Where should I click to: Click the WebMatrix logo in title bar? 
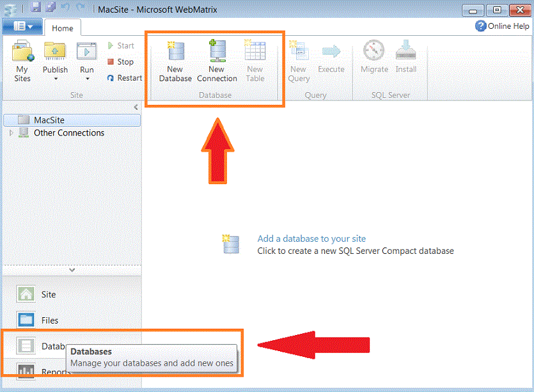click(9, 9)
